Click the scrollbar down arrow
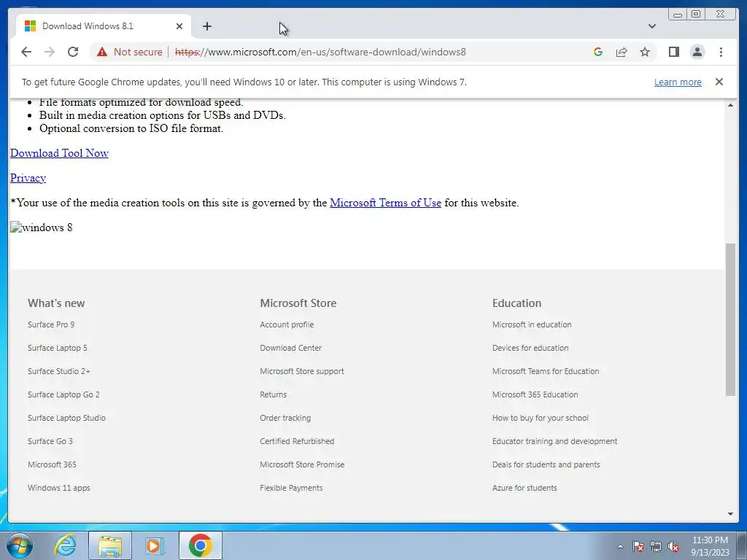 (x=730, y=514)
